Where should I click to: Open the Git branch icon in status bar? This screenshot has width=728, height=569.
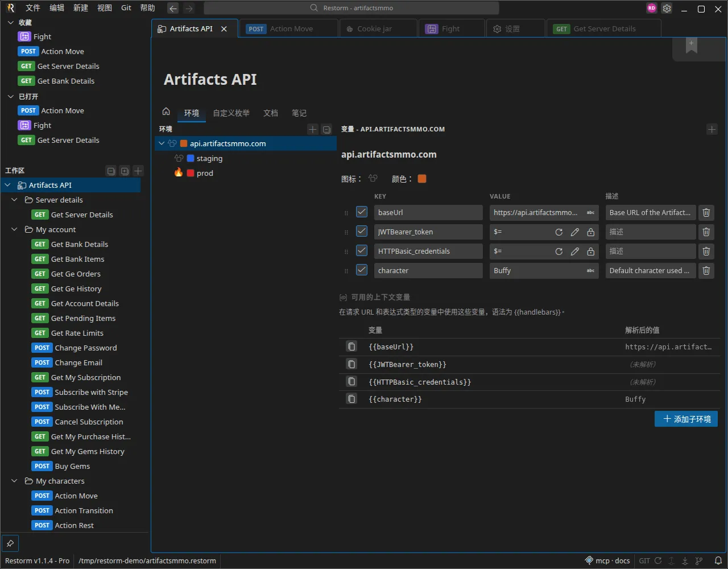tap(699, 560)
